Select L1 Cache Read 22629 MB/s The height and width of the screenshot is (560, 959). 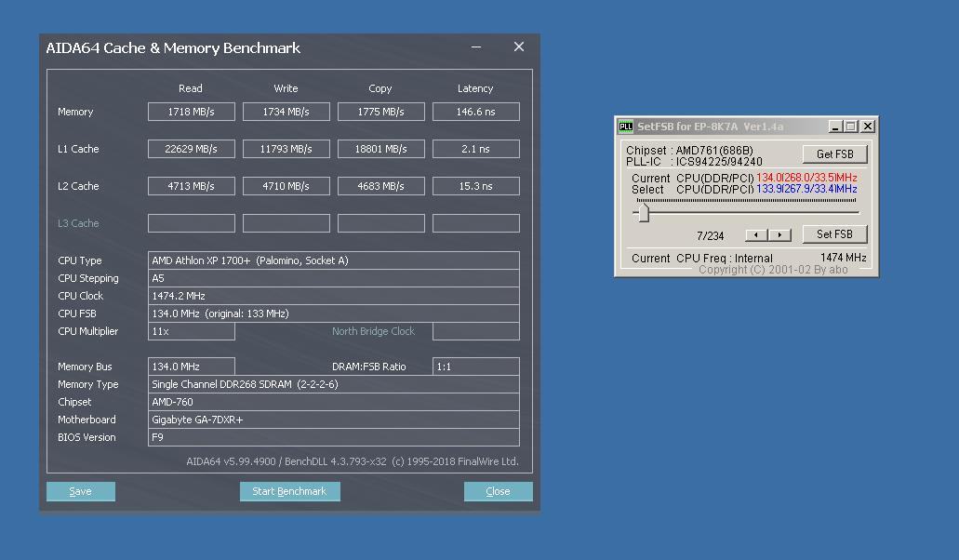click(192, 149)
